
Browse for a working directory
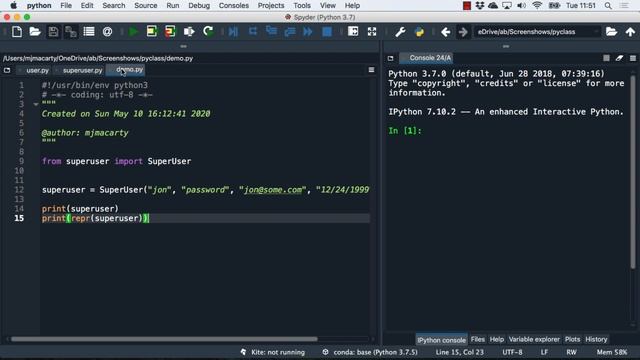point(611,31)
